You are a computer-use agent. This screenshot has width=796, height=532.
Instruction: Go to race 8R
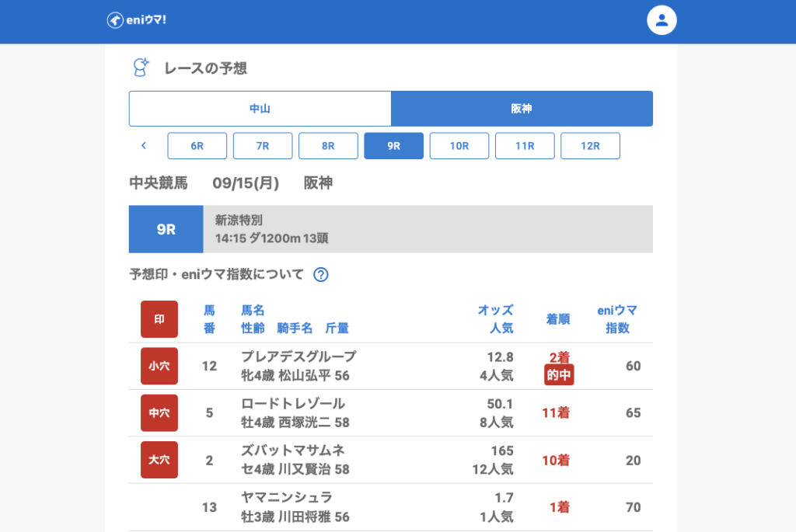(328, 146)
